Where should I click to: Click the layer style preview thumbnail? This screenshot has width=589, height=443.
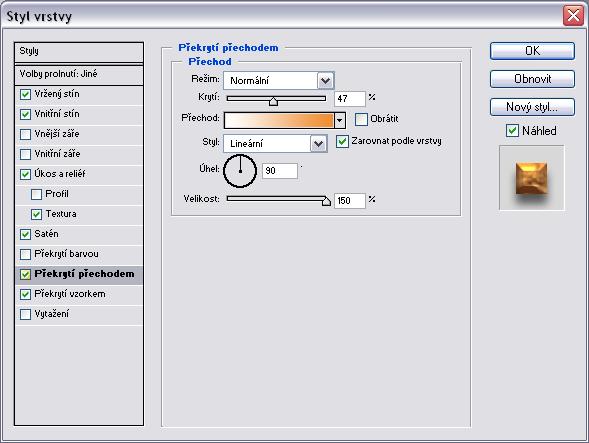click(x=532, y=178)
